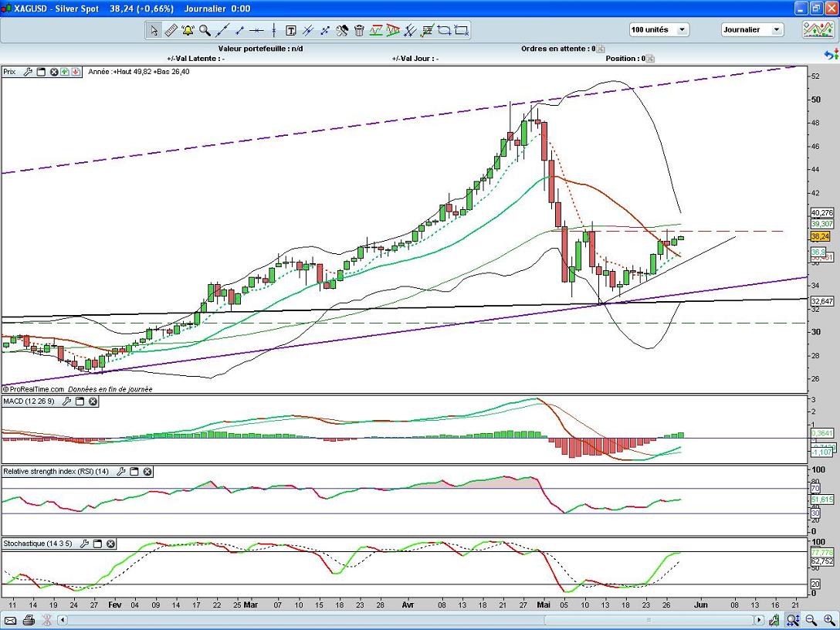Remove the RSI indicator panel
The image size is (840, 630).
click(x=147, y=471)
